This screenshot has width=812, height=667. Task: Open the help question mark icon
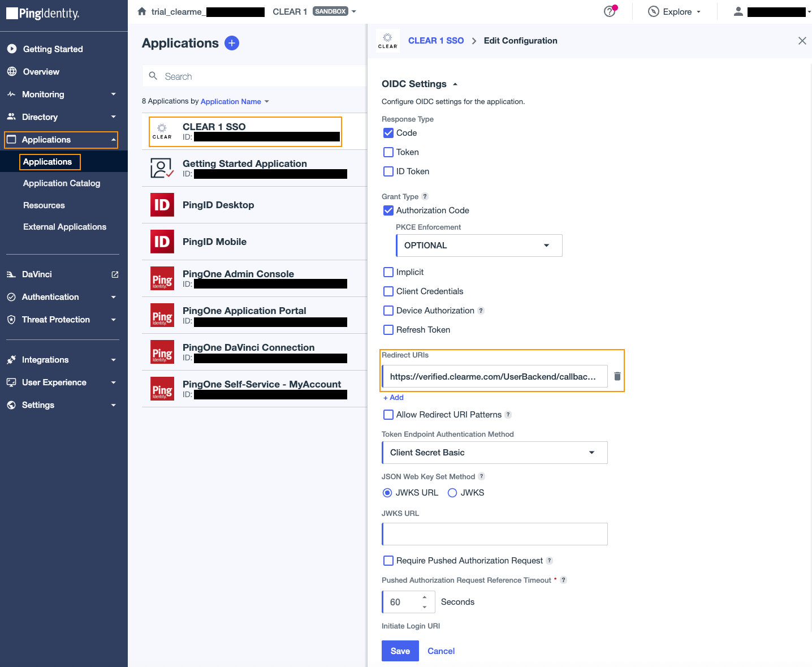coord(610,11)
